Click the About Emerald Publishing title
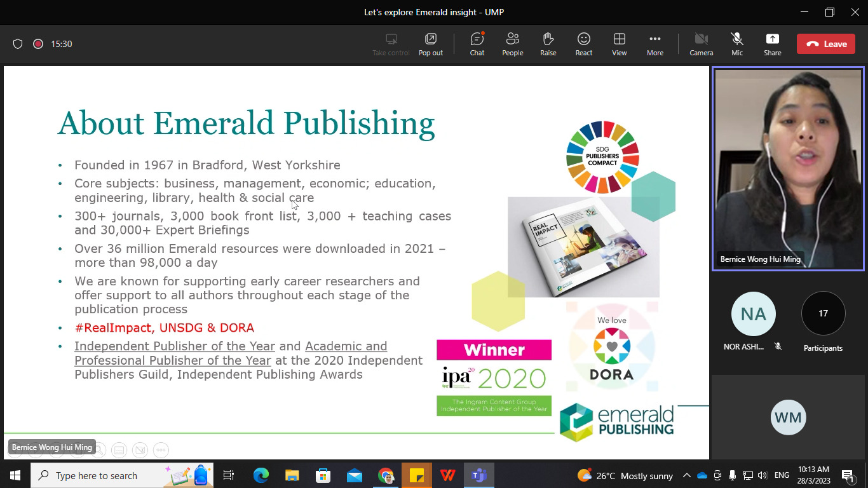Image resolution: width=868 pixels, height=488 pixels. (x=247, y=124)
